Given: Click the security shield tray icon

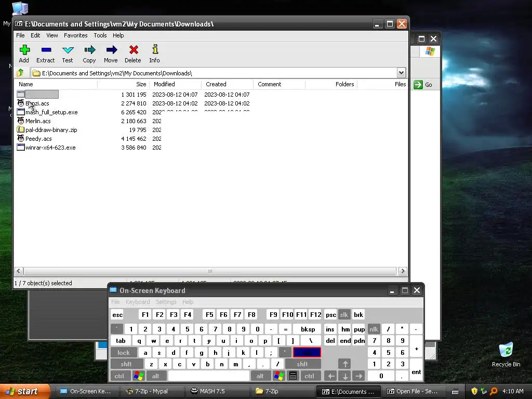Looking at the screenshot, I should [474, 391].
